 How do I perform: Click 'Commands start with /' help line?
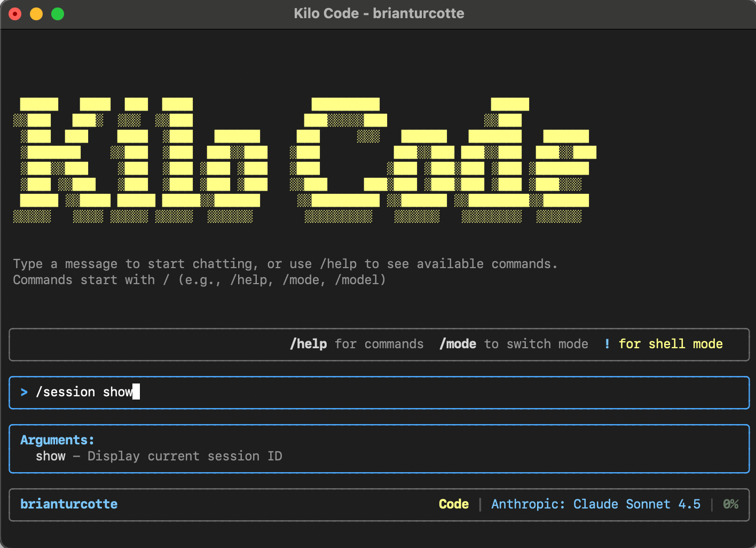(x=199, y=280)
